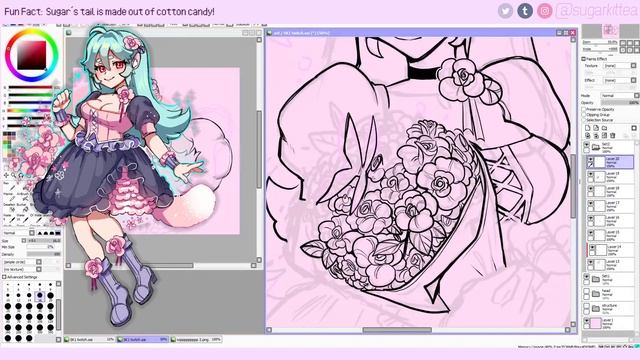Toggle visibility eye of Layer 20
The height and width of the screenshot is (360, 640).
tap(590, 159)
